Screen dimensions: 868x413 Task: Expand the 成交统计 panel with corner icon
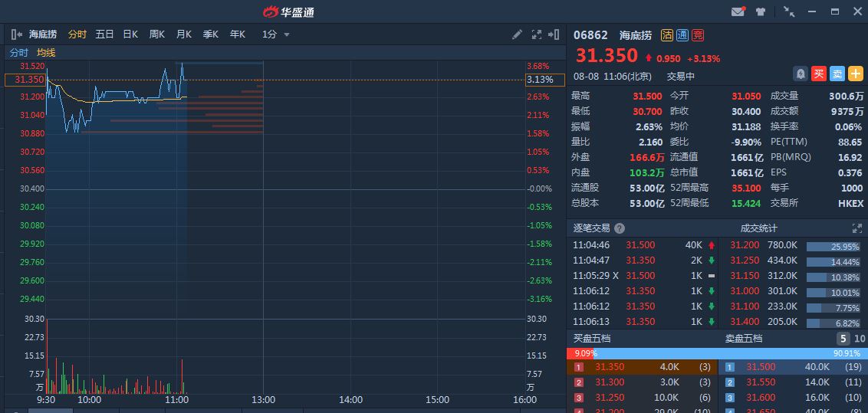coord(857,228)
